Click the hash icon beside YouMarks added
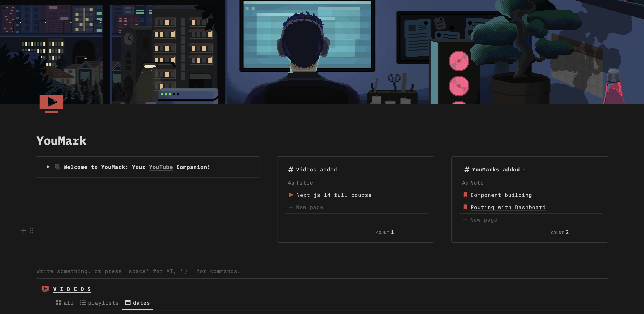Viewport: 644px width, 314px height. click(467, 170)
